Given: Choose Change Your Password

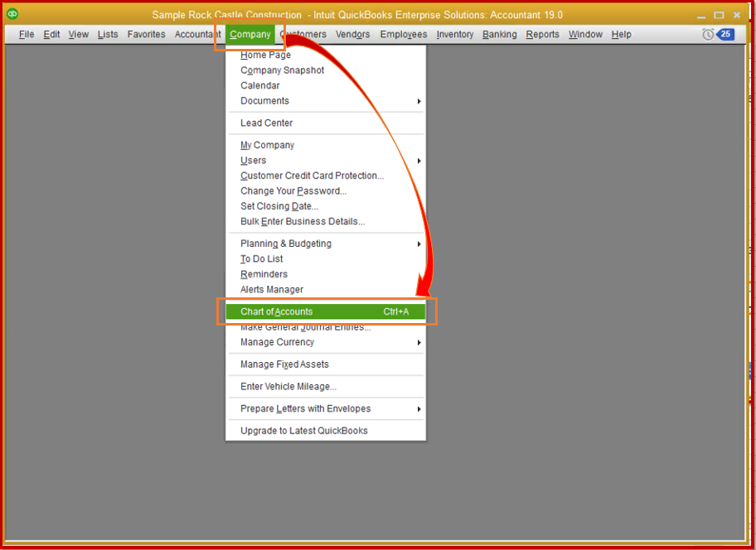Looking at the screenshot, I should (x=326, y=191).
